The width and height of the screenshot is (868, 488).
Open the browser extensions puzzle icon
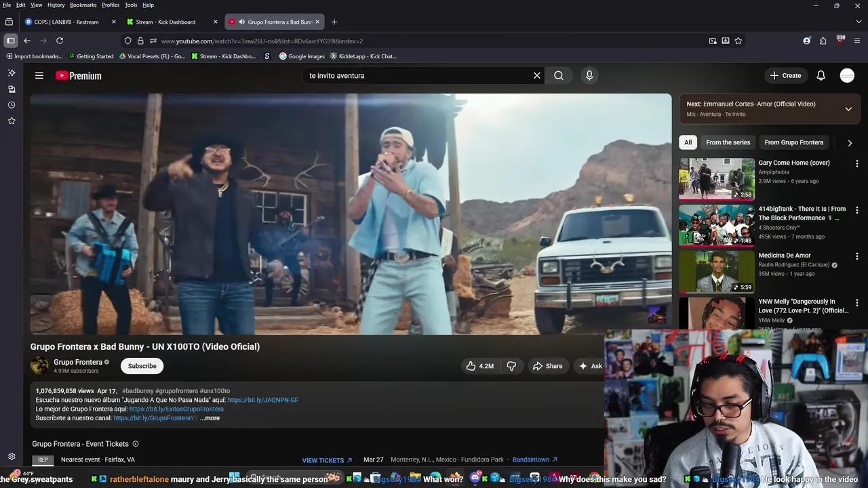pos(823,41)
